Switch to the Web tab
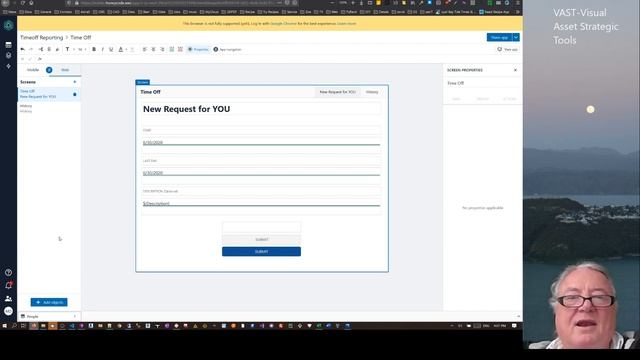 pos(65,70)
